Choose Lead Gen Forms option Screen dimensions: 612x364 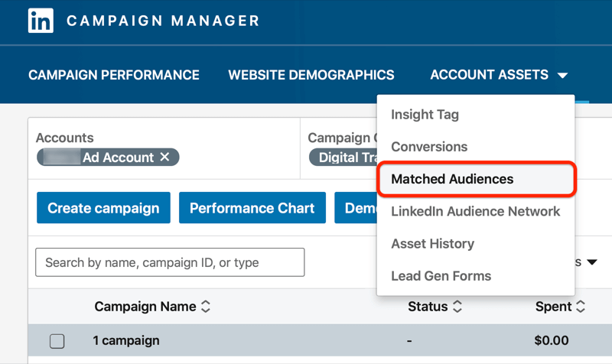[441, 275]
